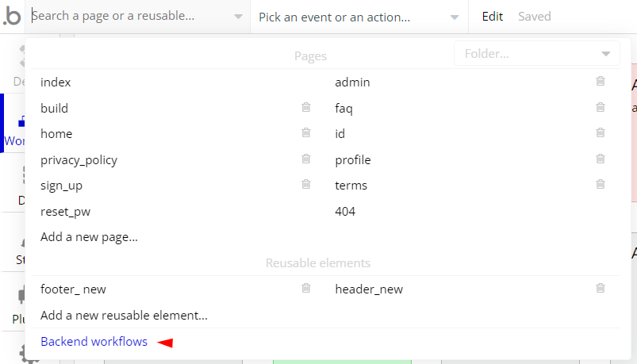
Task: Expand the page search dropdown arrow
Action: 239,17
